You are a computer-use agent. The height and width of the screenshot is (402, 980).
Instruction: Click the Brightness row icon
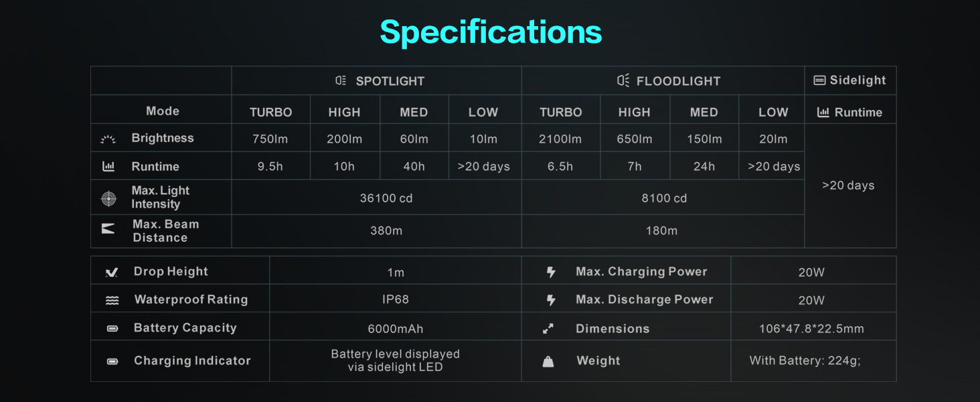coord(108,139)
